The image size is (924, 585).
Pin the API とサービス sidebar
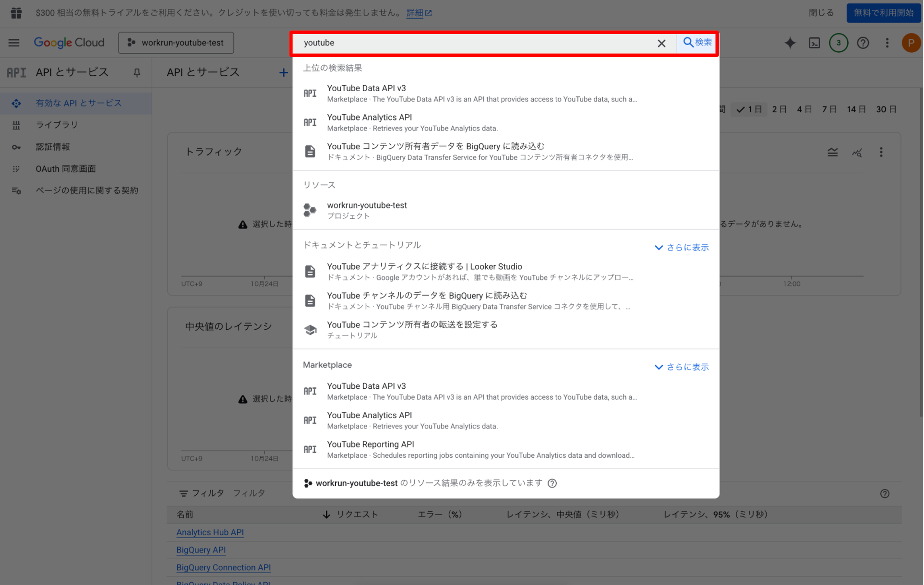click(137, 72)
